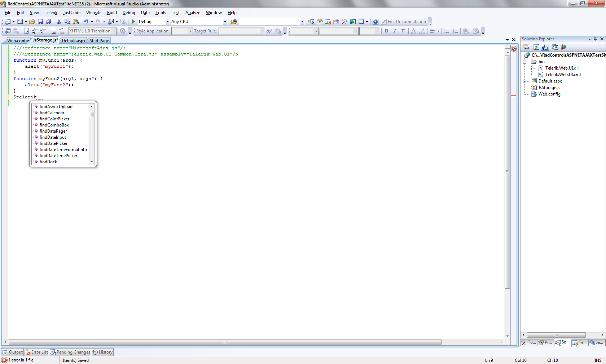Click the Copy Web Site icon
Image resolution: width=606 pixels, height=364 pixels.
[555, 47]
